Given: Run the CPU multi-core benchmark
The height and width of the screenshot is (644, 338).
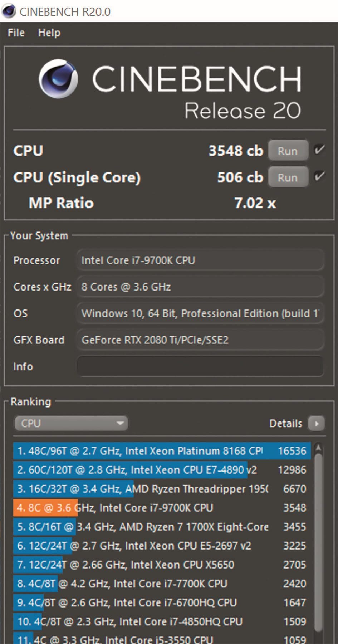Looking at the screenshot, I should coord(288,151).
